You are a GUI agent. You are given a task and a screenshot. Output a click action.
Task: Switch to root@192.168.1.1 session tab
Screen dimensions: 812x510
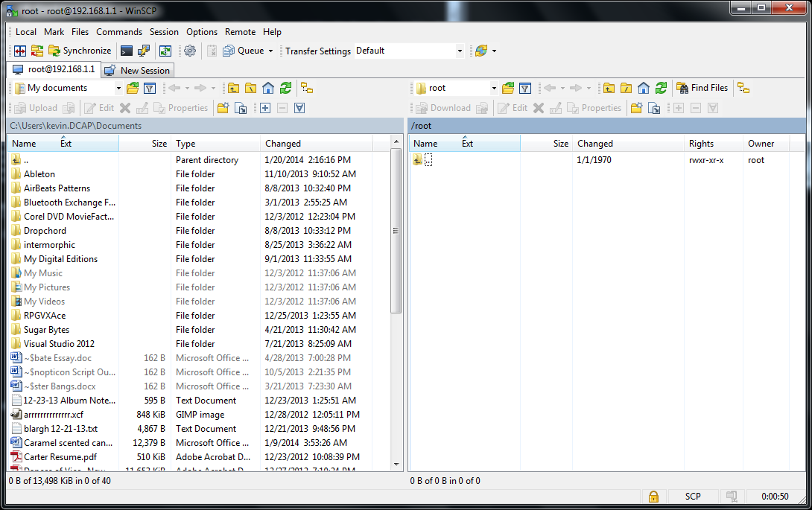click(54, 69)
